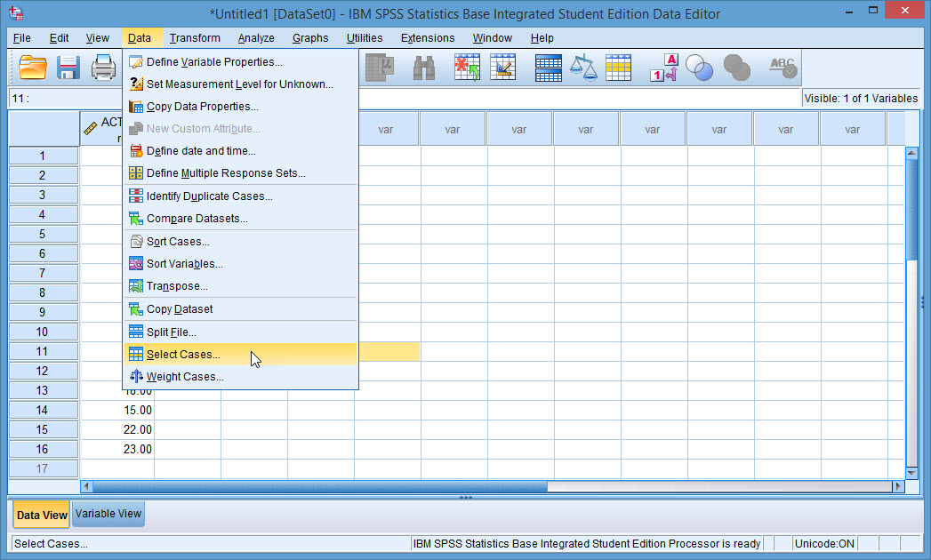Choose Define Multiple Response Sets entry
The height and width of the screenshot is (560, 931).
point(240,172)
